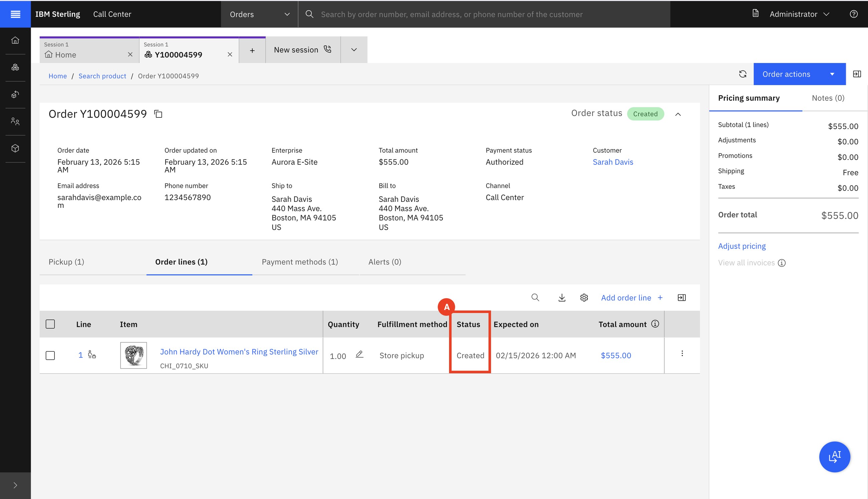Open the Returns icon in left sidebar
The height and width of the screenshot is (499, 868).
pos(15,95)
